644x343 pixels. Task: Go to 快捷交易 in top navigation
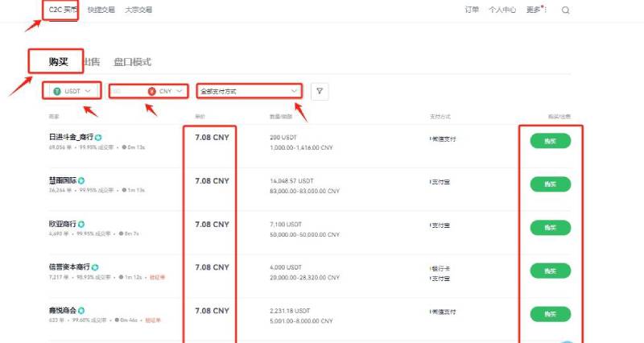tap(101, 10)
